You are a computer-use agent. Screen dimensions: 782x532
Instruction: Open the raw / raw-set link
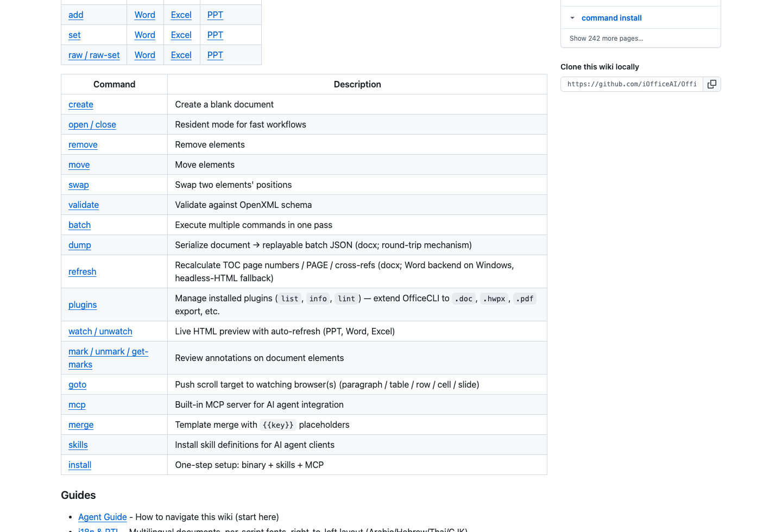click(94, 55)
